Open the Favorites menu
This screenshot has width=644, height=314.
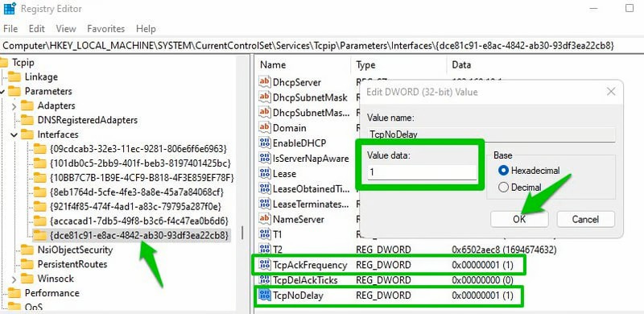pyautogui.click(x=106, y=29)
